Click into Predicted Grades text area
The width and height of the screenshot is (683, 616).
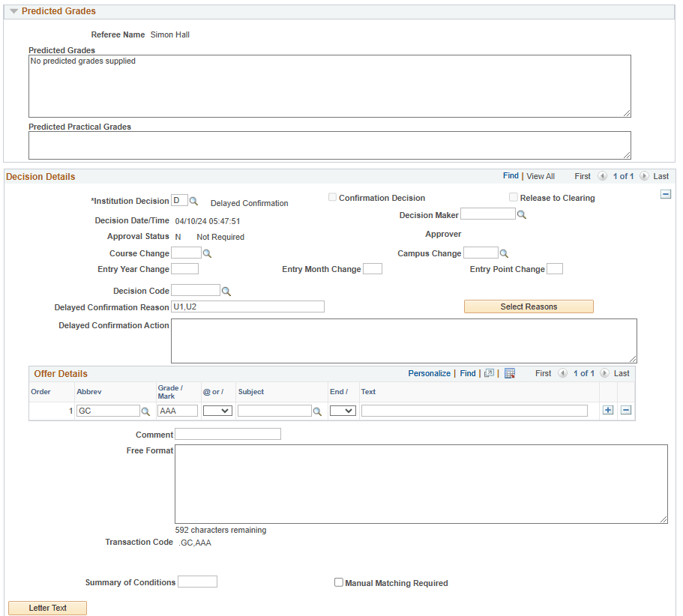point(330,86)
